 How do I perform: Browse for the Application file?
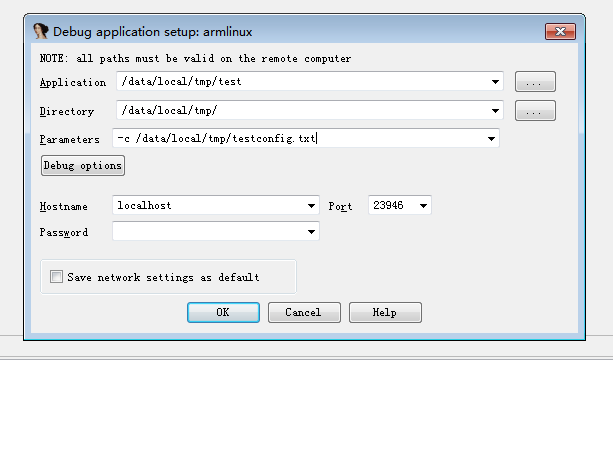pyautogui.click(x=535, y=82)
